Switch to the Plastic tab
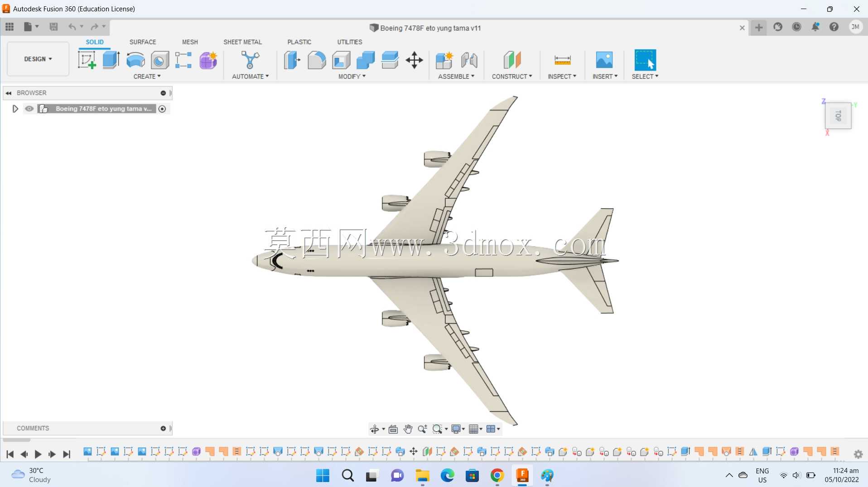The height and width of the screenshot is (487, 868). click(299, 42)
